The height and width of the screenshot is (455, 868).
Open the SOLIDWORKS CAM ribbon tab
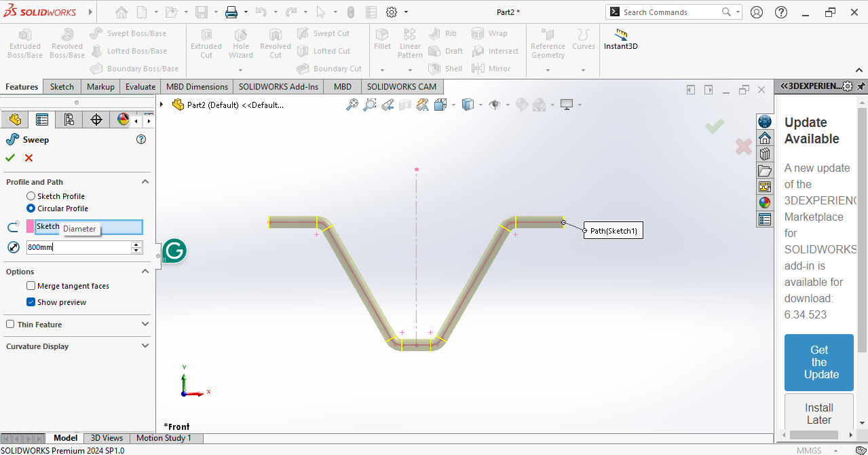coord(402,86)
